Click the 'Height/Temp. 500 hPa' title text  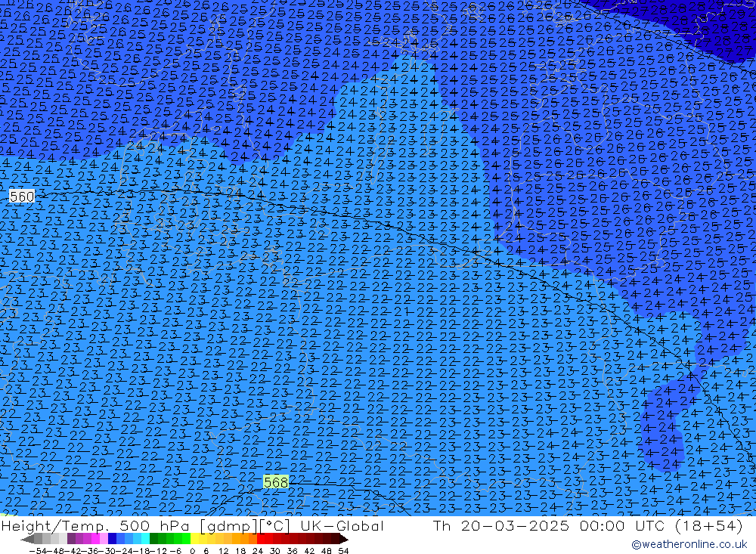coord(96,526)
